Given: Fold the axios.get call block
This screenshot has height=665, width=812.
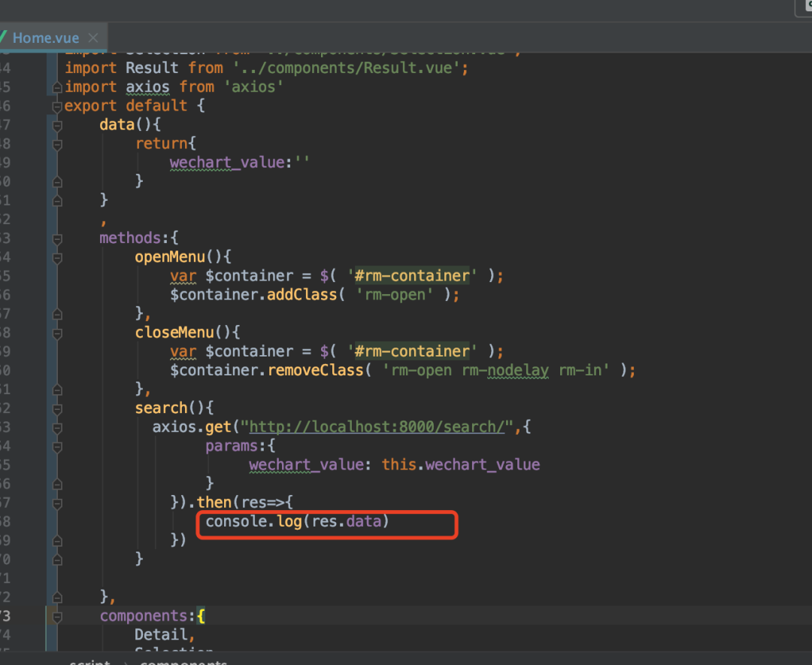Looking at the screenshot, I should coord(57,427).
